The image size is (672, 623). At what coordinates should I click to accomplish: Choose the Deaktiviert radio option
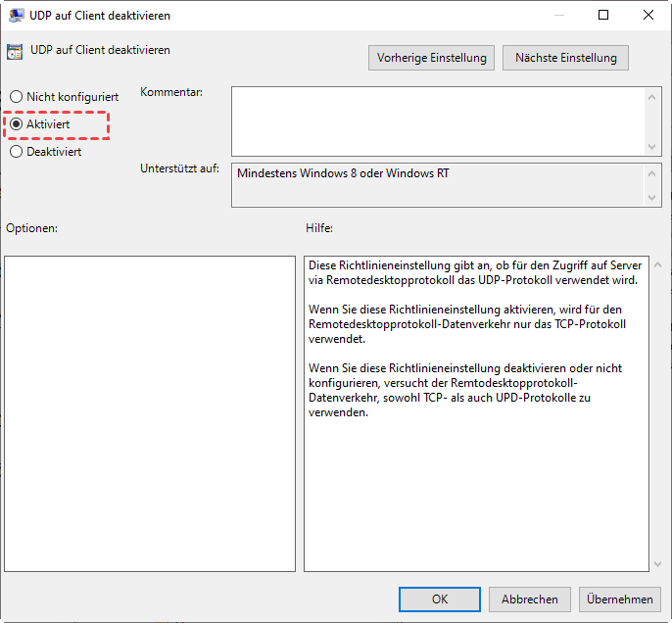pyautogui.click(x=17, y=152)
